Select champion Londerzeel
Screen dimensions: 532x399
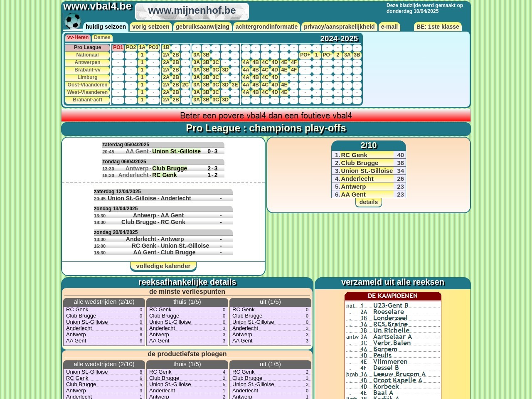pos(390,318)
